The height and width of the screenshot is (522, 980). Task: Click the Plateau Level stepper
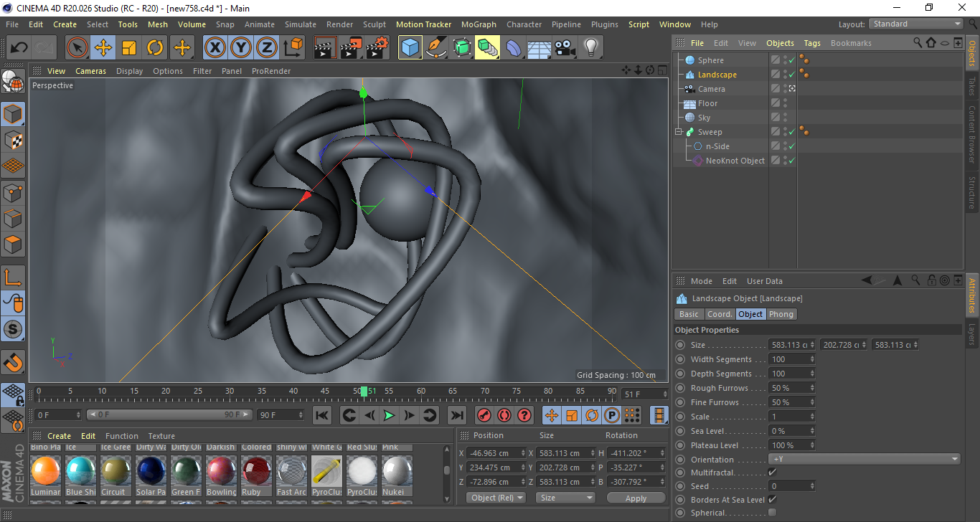click(812, 445)
